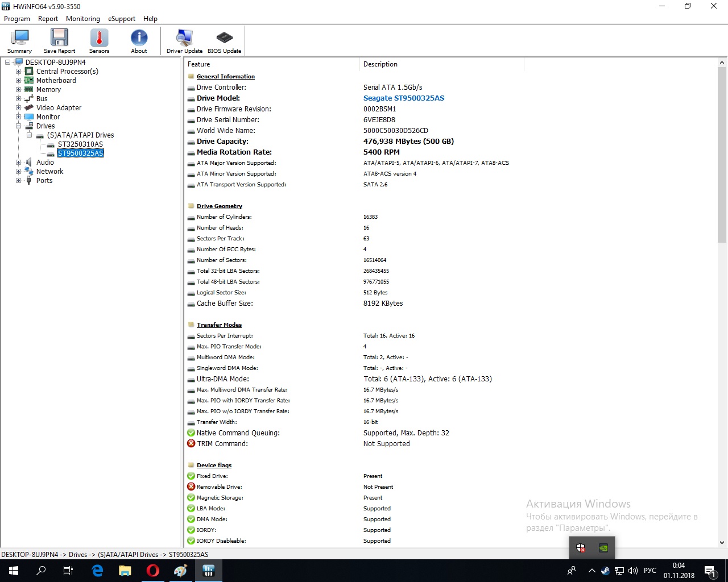Select the ST3250310AS drive
The height and width of the screenshot is (582, 728).
80,144
